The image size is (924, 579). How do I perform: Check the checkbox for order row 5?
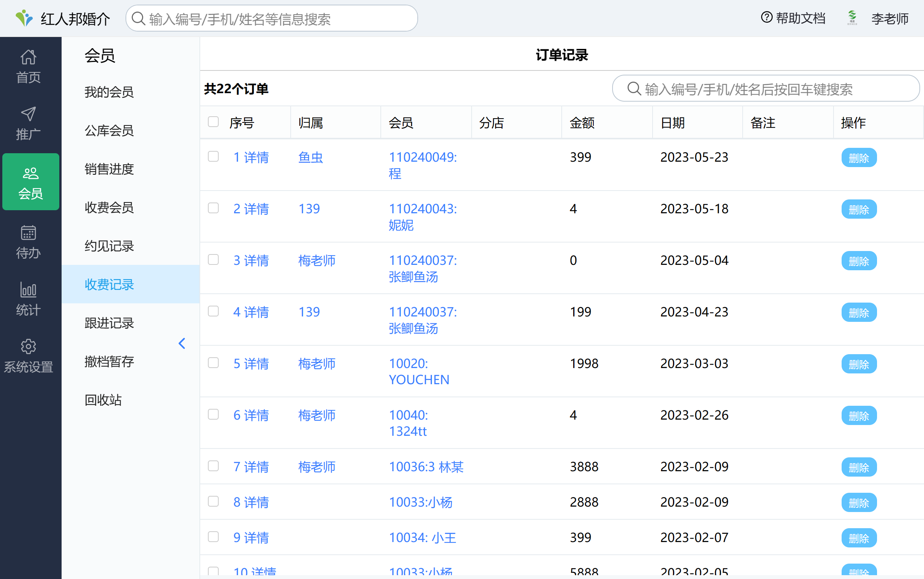coord(213,363)
